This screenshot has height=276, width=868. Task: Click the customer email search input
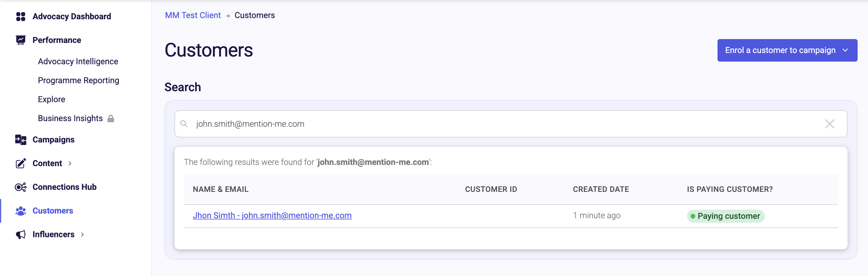[x=510, y=124]
